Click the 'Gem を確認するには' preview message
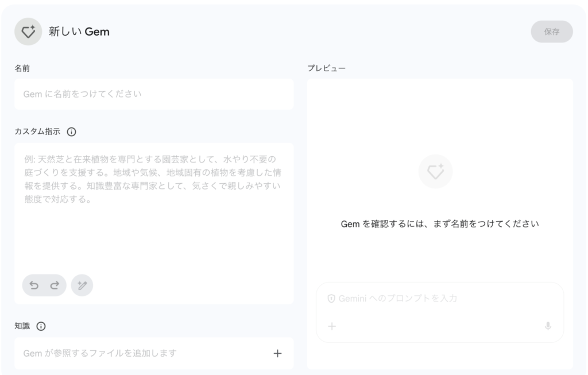Viewport: 588px width, 375px height. coord(440,224)
